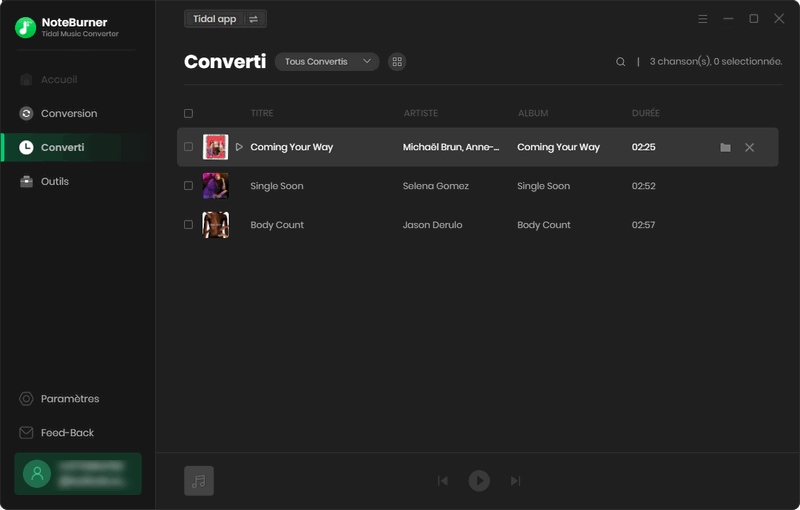Click the music note placeholder in player
The width and height of the screenshot is (800, 510).
(x=199, y=480)
